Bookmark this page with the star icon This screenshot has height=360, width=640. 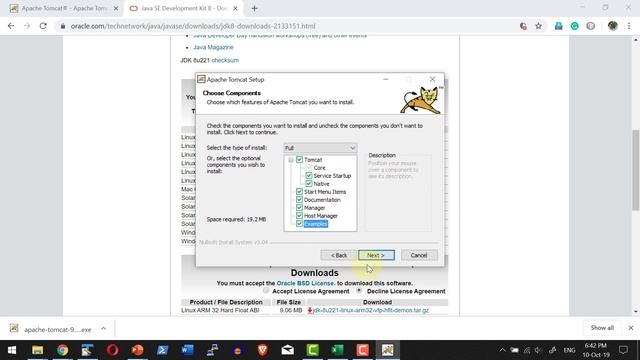click(x=538, y=26)
